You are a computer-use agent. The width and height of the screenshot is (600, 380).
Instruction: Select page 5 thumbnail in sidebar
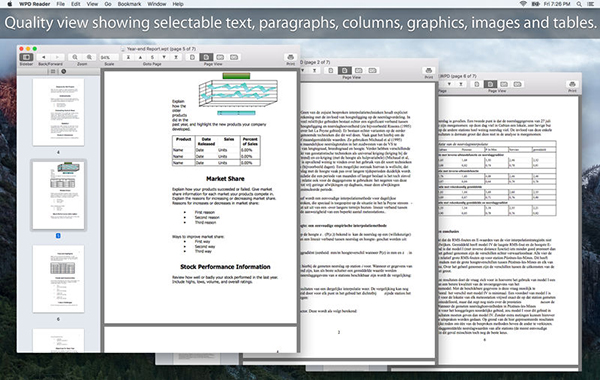point(59,195)
